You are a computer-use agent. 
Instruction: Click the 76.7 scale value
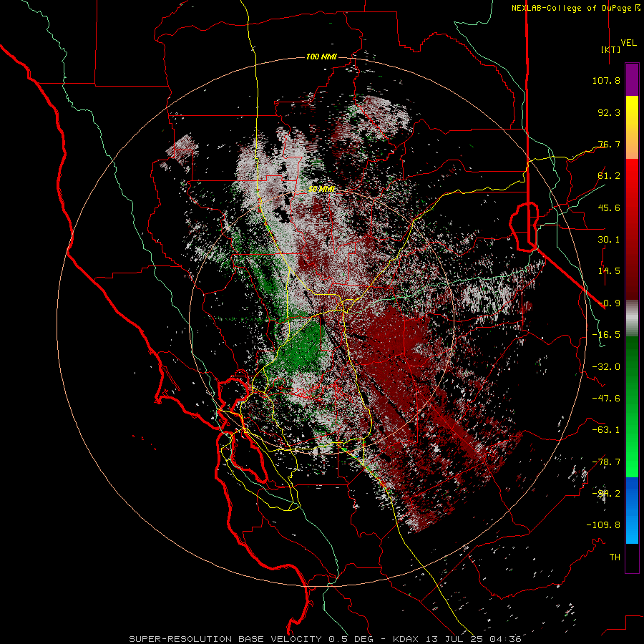point(609,144)
